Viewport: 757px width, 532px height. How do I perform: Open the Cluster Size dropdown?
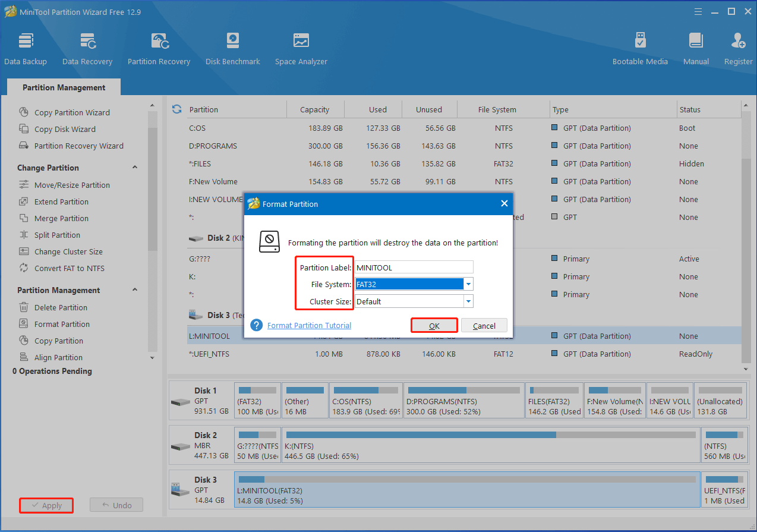coord(468,301)
